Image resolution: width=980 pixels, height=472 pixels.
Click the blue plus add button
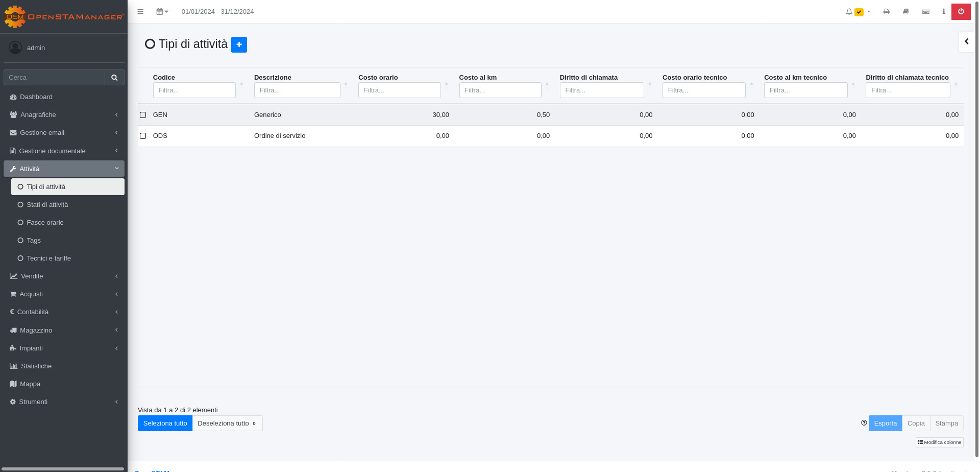239,44
